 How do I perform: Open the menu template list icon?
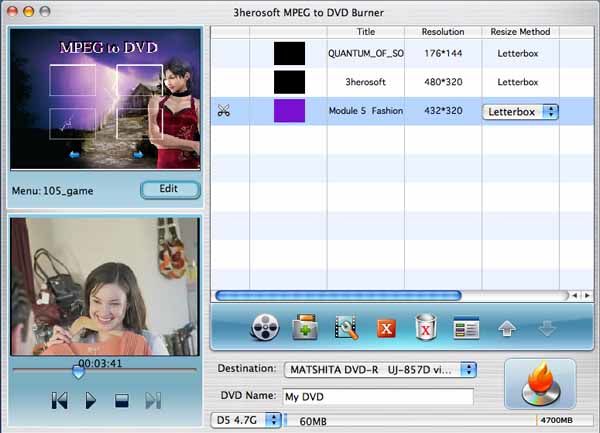[x=466, y=328]
